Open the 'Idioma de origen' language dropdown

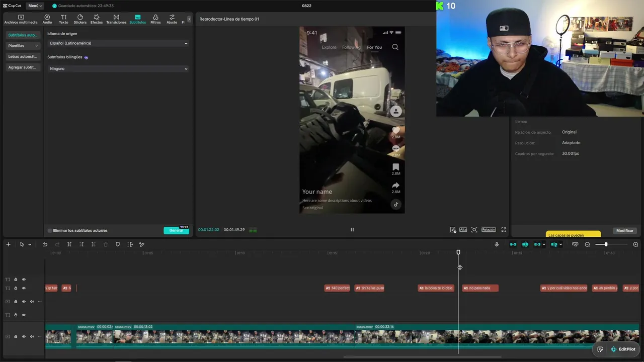click(x=118, y=43)
